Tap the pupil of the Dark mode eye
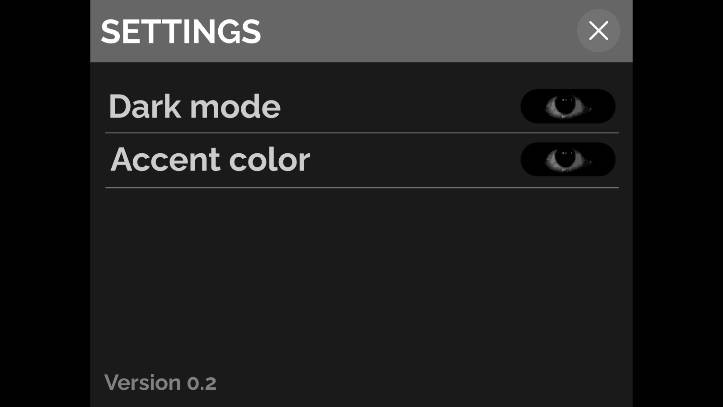Viewport: 723px width, 407px height. pyautogui.click(x=567, y=104)
